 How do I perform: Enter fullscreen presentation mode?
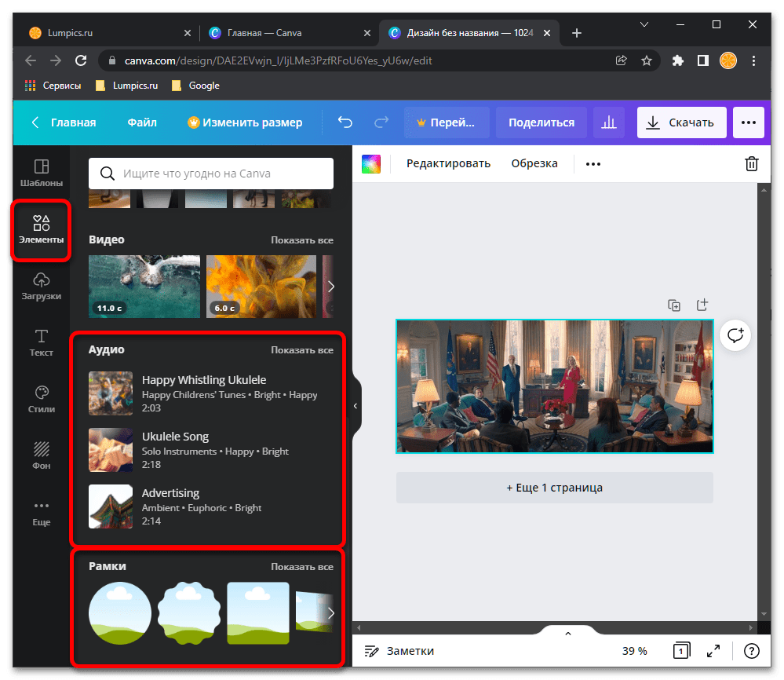(x=713, y=650)
